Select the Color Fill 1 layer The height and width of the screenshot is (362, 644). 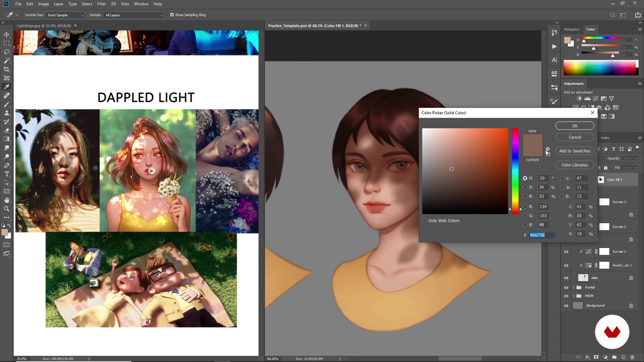point(614,180)
